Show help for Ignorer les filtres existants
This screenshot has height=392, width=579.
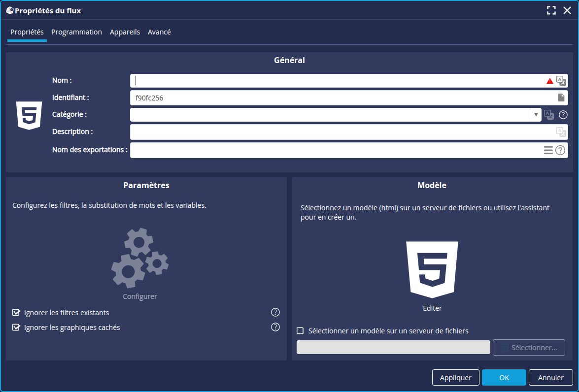(275, 312)
